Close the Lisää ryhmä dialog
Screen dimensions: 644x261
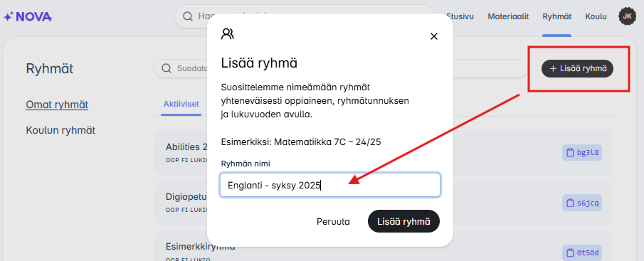433,36
